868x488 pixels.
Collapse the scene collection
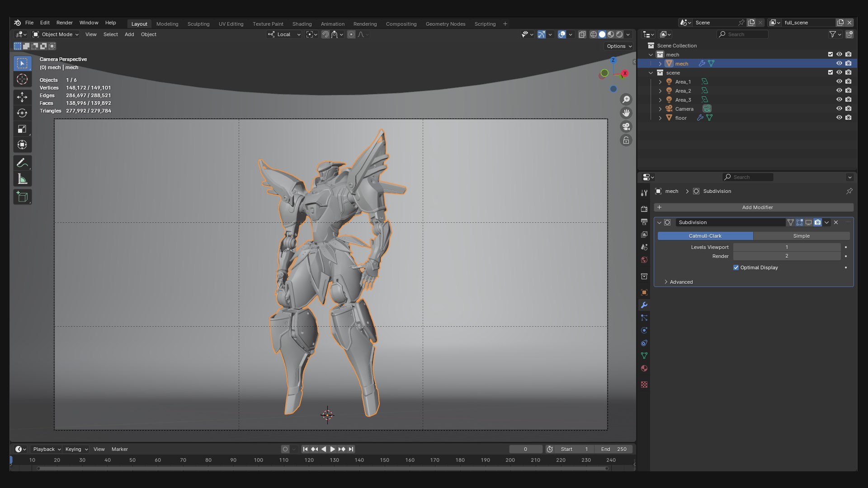pos(651,73)
